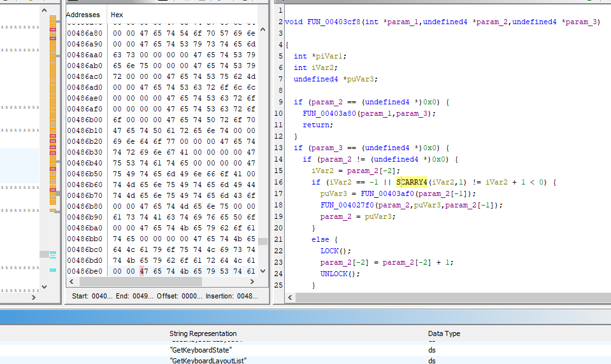The width and height of the screenshot is (611, 364).
Task: Click the listing panel scroll up arrow
Action: click(x=45, y=11)
